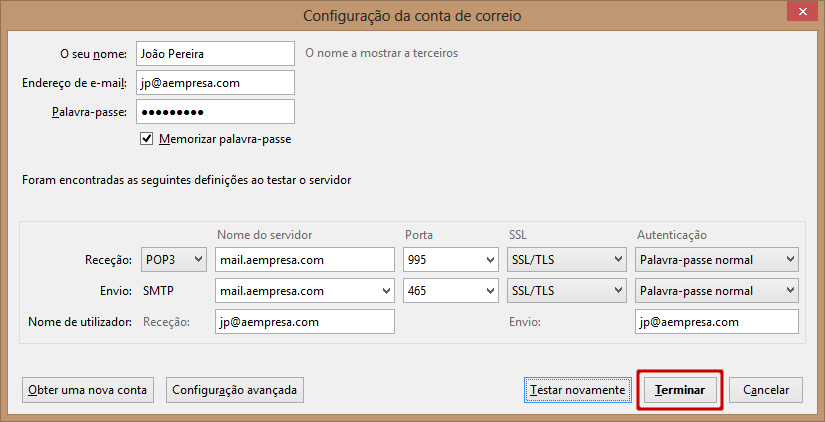The height and width of the screenshot is (422, 825).
Task: Click the Terminar button
Action: click(x=680, y=390)
